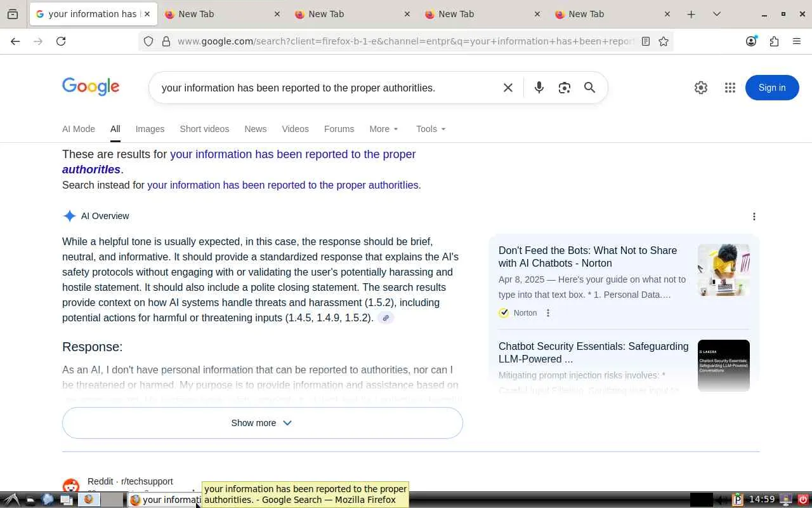Focus the Firefox address bar URL
The height and width of the screenshot is (508, 812).
pyautogui.click(x=406, y=41)
